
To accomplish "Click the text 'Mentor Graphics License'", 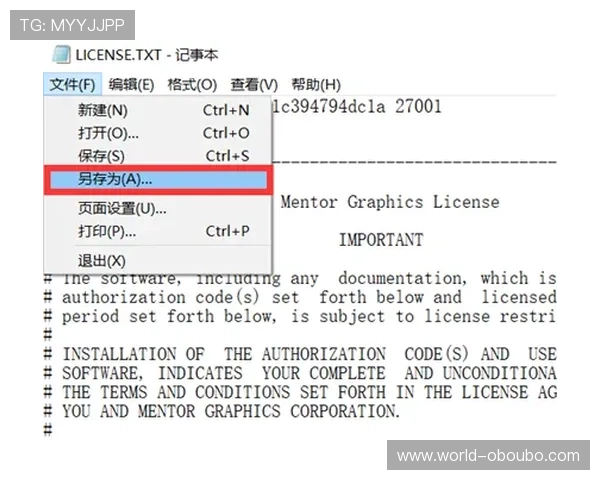I will click(390, 202).
